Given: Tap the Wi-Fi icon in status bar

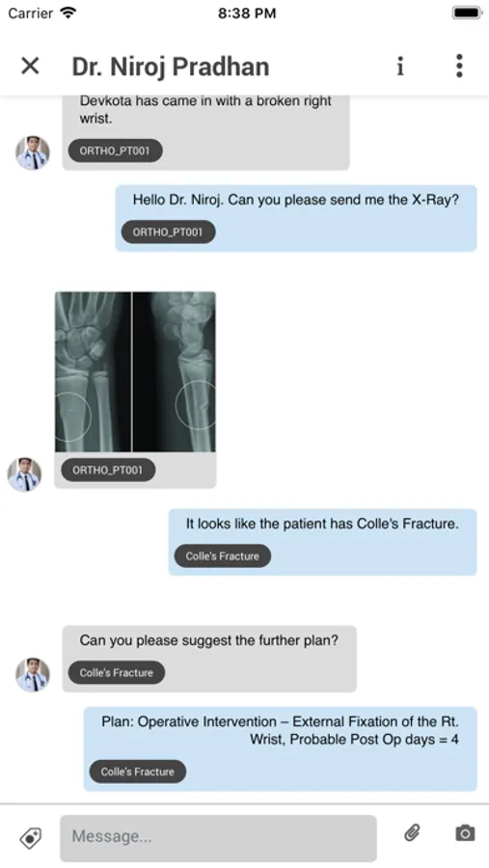Looking at the screenshot, I should click(x=68, y=13).
